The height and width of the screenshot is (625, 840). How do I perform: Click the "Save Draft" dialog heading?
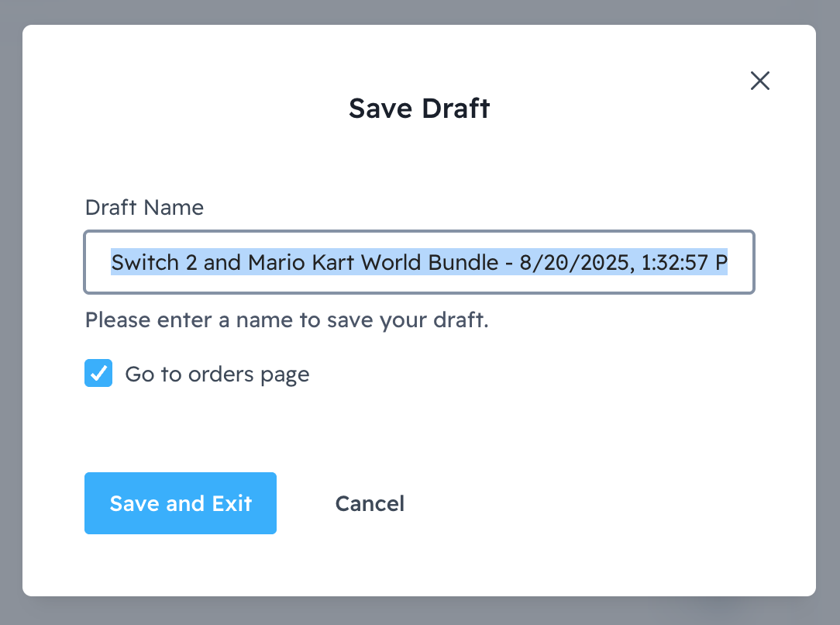(419, 109)
